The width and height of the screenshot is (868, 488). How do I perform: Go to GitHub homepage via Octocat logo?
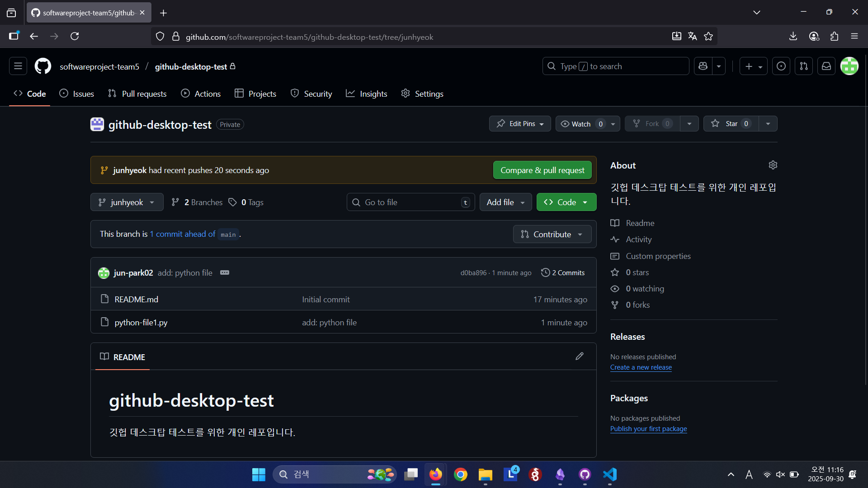(x=43, y=66)
